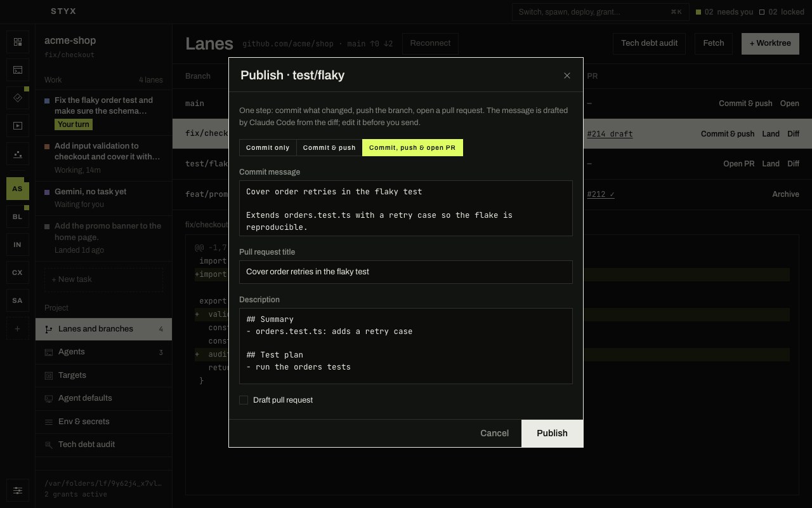The height and width of the screenshot is (508, 812).
Task: Click the main branch name cell
Action: 195,104
